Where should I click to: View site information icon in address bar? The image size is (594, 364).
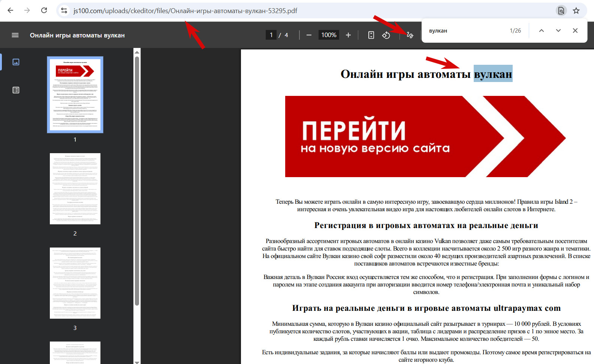64,11
